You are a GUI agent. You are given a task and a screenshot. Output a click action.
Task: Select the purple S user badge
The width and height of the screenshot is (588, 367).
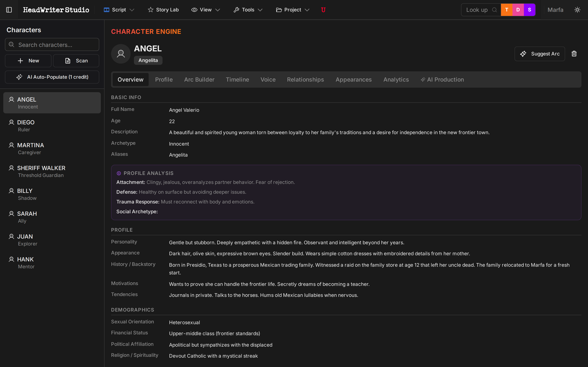point(529,10)
